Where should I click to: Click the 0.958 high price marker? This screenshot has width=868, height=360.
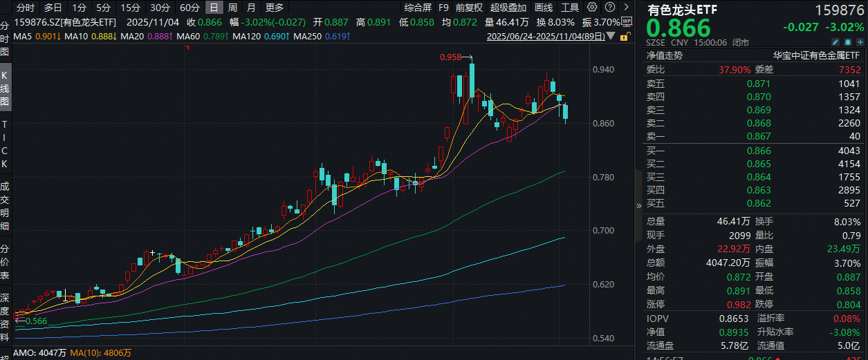tap(450, 58)
